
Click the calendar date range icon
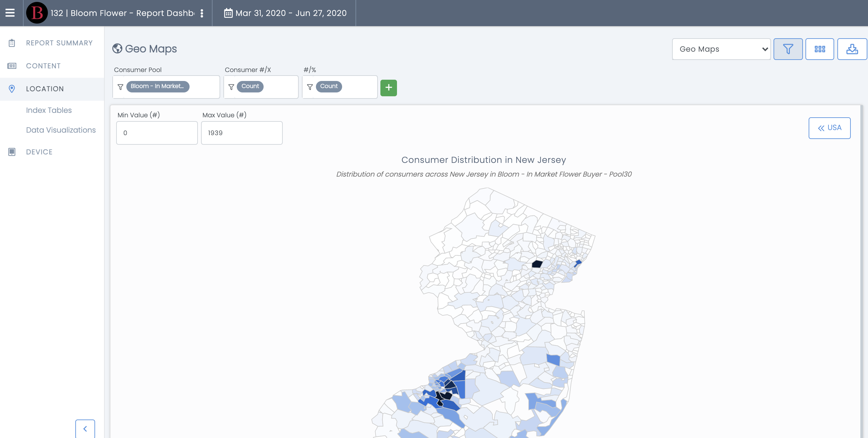(228, 13)
